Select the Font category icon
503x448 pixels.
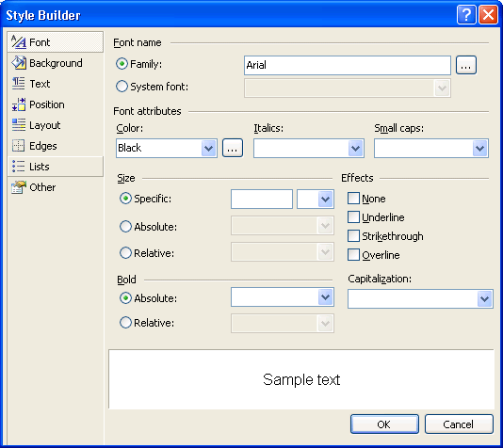pyautogui.click(x=19, y=42)
